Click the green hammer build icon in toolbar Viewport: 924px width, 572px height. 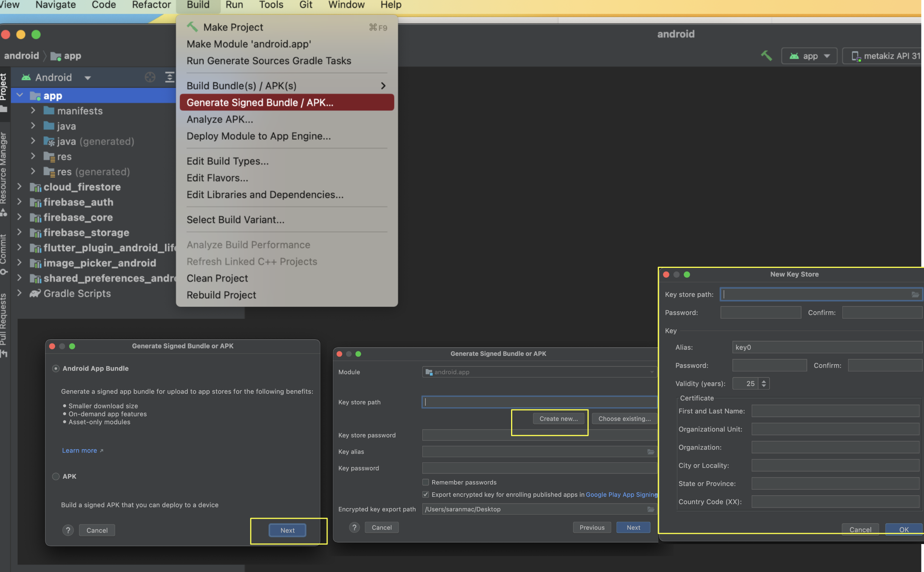(x=766, y=56)
